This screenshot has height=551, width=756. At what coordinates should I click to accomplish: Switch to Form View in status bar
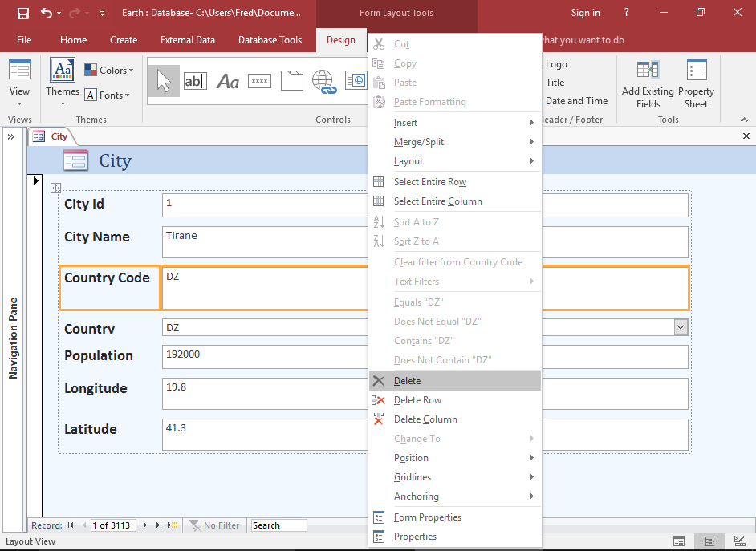pos(679,541)
